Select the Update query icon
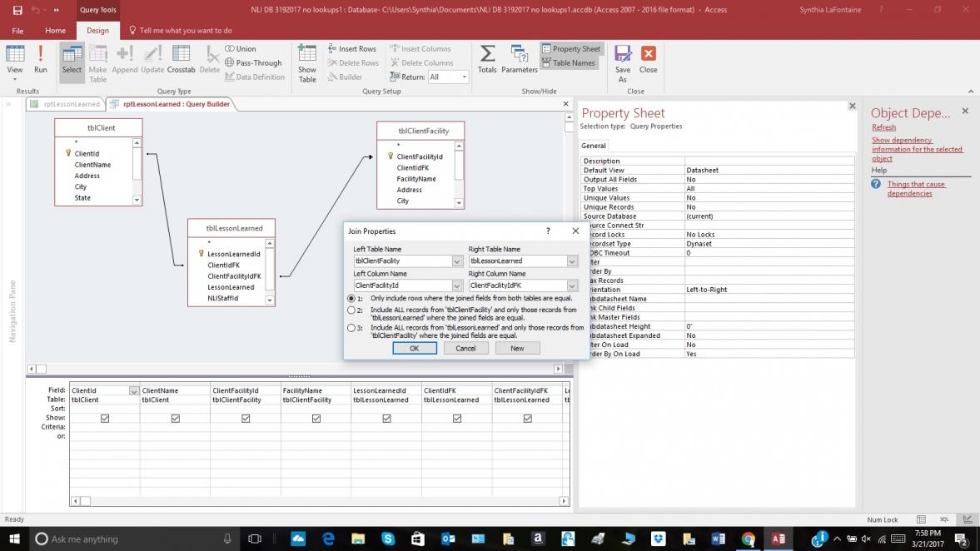 point(152,60)
